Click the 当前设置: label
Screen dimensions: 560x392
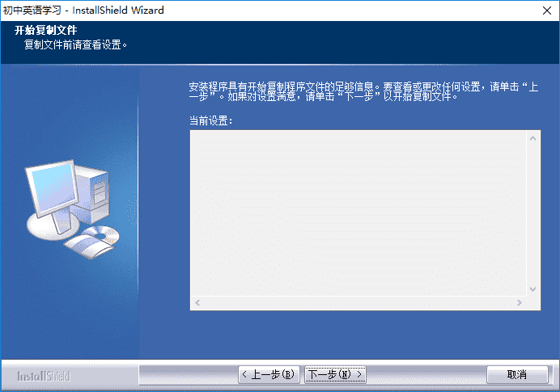pyautogui.click(x=211, y=121)
